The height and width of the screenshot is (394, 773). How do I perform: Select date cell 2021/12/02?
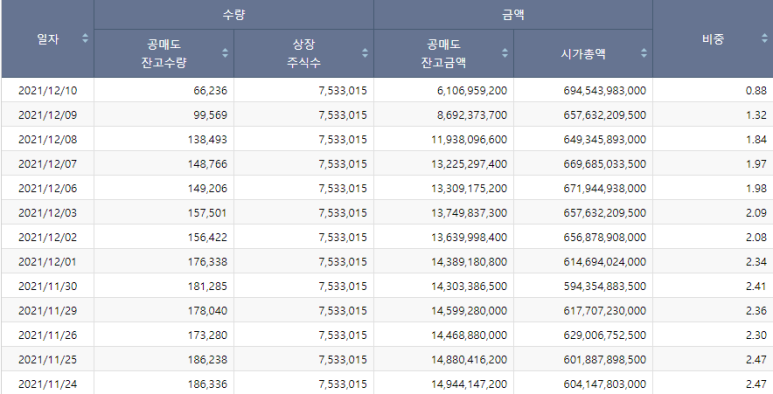pyautogui.click(x=48, y=237)
